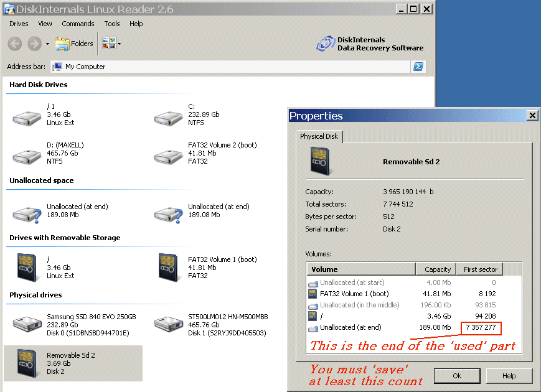
Task: Click the Physical Disk tab in Properties
Action: (319, 136)
